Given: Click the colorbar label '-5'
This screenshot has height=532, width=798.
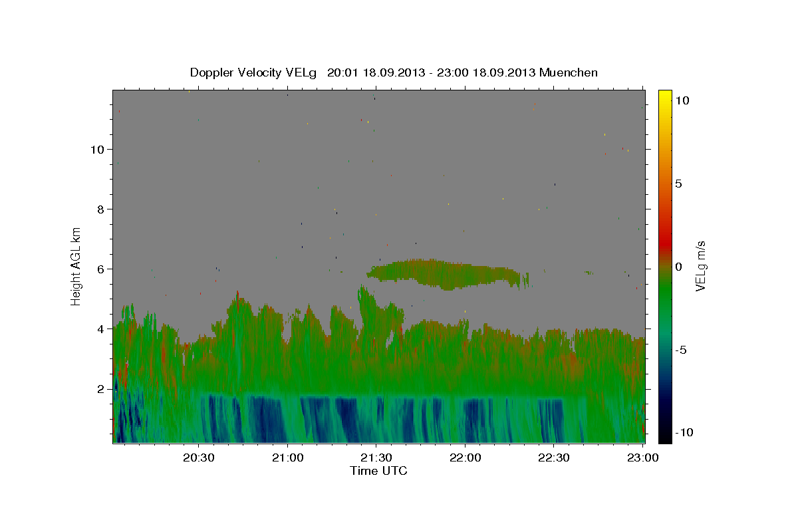Looking at the screenshot, I should click(681, 350).
